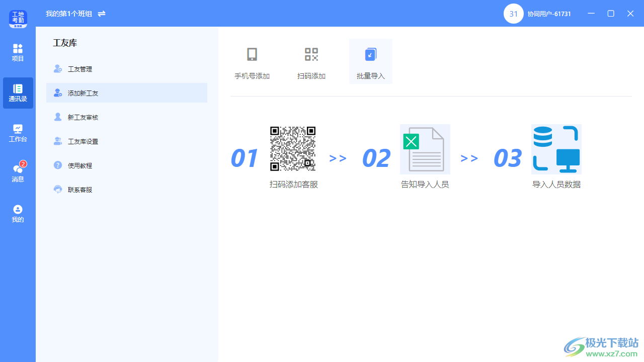Switch team using the swap arrows icon
This screenshot has height=362, width=644.
(102, 14)
